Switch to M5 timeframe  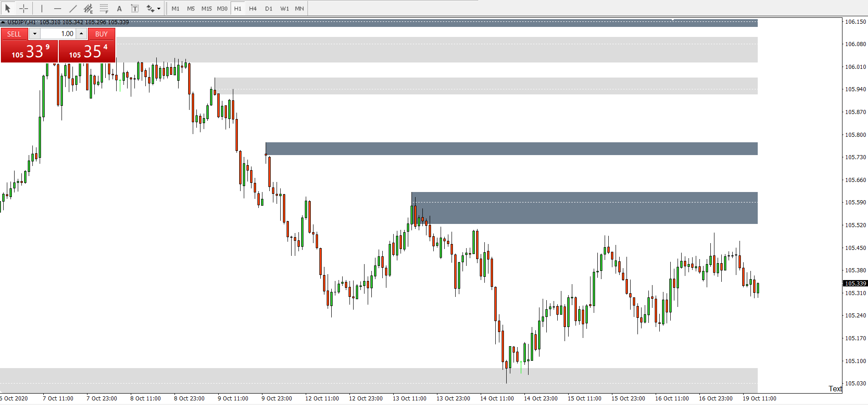191,9
